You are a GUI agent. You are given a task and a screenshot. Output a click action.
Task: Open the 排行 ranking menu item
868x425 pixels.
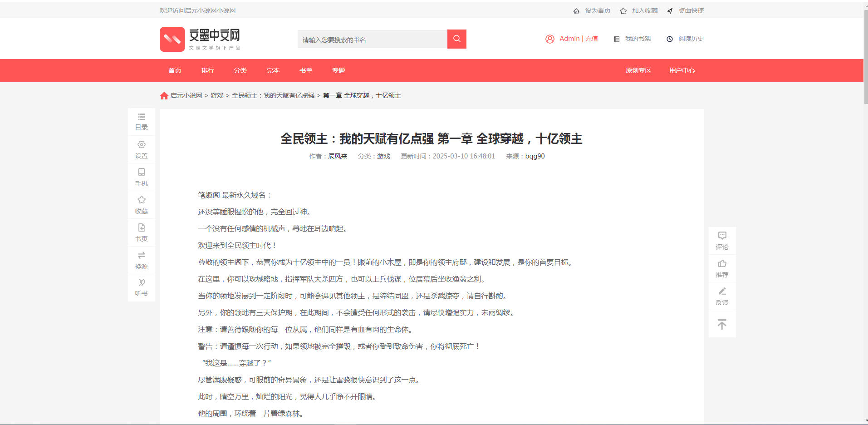(207, 70)
